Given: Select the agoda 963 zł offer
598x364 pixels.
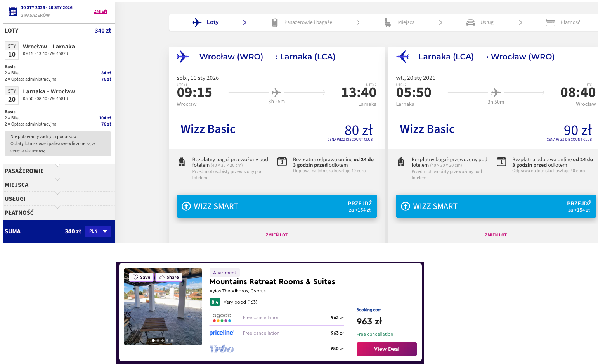Looking at the screenshot, I should [x=277, y=317].
